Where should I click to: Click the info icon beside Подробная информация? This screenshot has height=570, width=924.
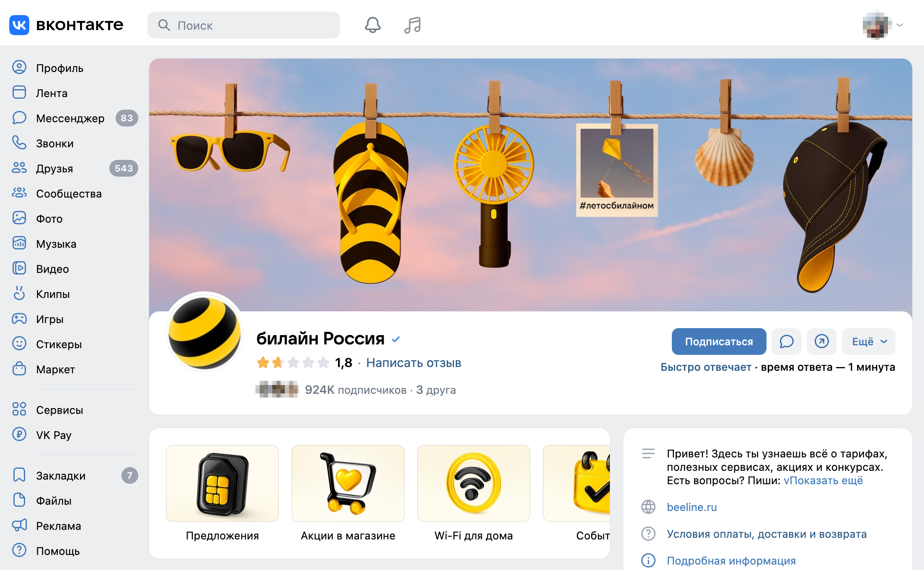(648, 560)
